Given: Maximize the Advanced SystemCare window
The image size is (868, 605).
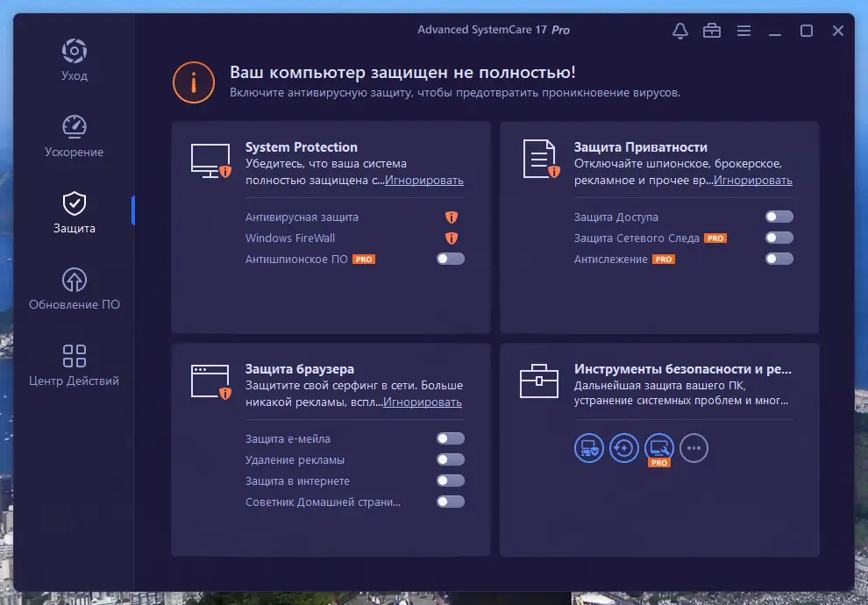Looking at the screenshot, I should point(807,31).
